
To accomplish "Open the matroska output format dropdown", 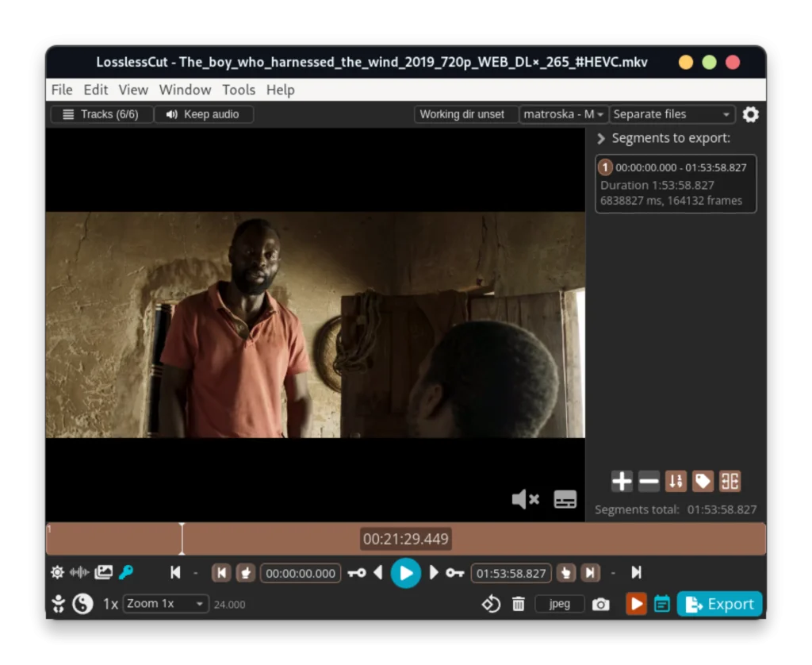I will click(563, 113).
